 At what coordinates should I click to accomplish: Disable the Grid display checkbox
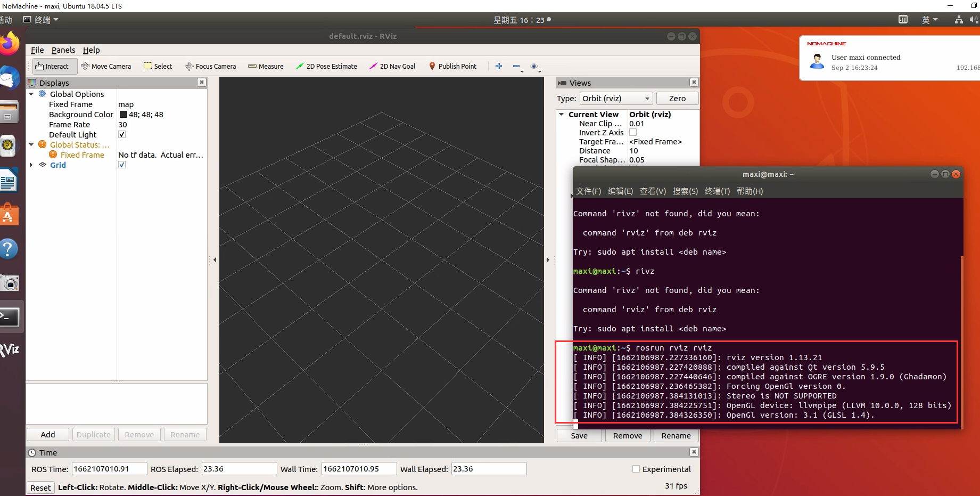point(122,165)
